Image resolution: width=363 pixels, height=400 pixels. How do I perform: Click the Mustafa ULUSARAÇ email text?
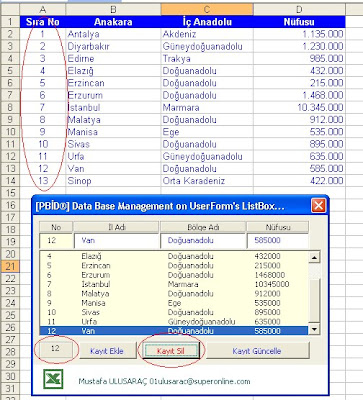coord(164,381)
